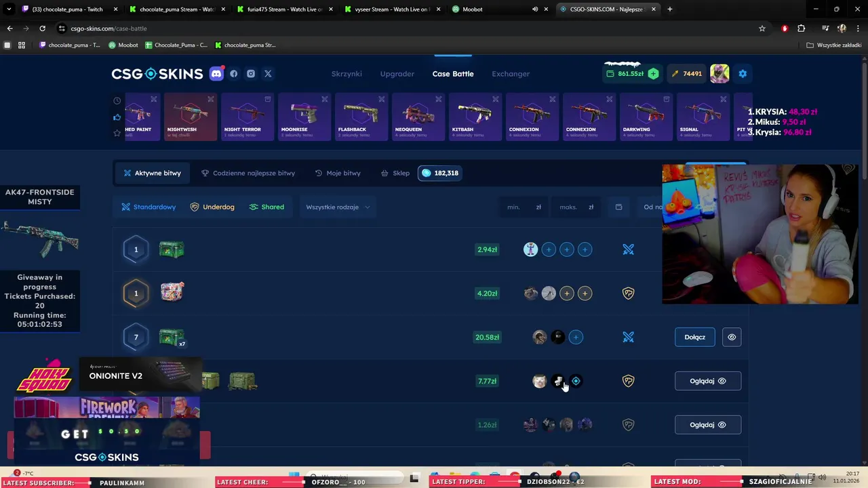Open KITBASH drop card
This screenshot has height=488, width=868.
pyautogui.click(x=475, y=117)
